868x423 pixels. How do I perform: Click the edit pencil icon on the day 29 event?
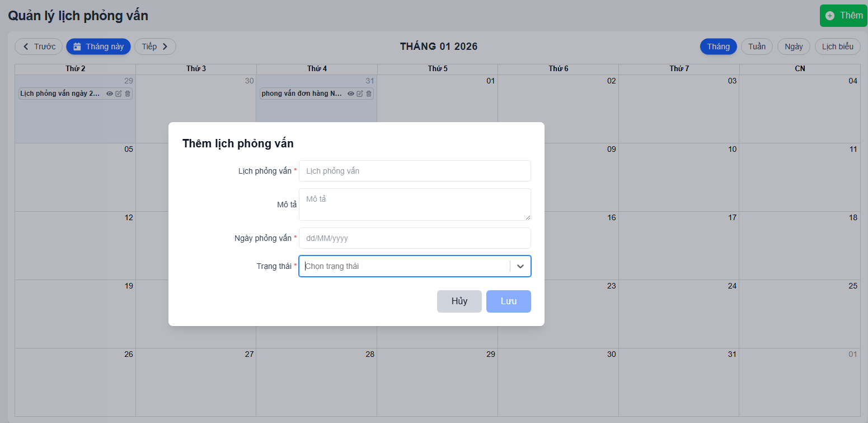119,94
